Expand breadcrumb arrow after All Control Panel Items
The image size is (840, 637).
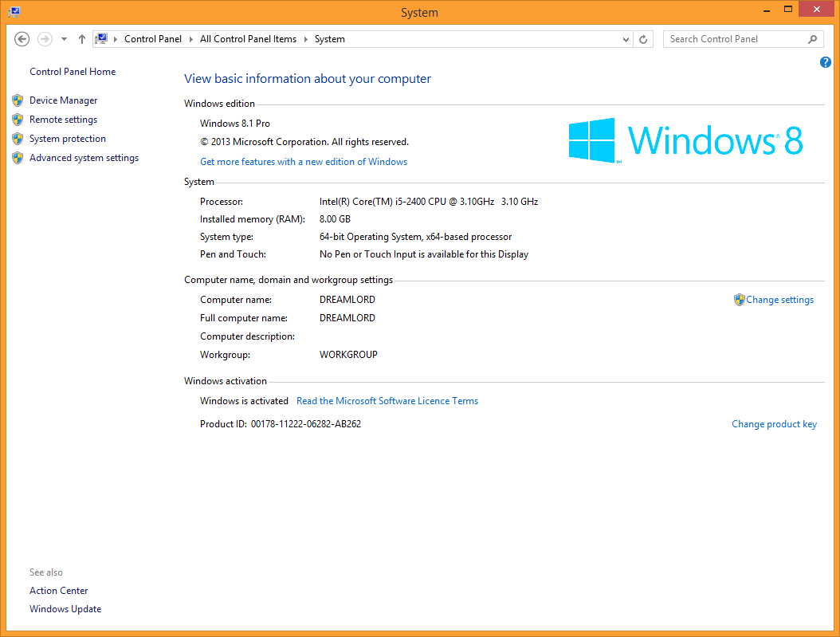306,39
